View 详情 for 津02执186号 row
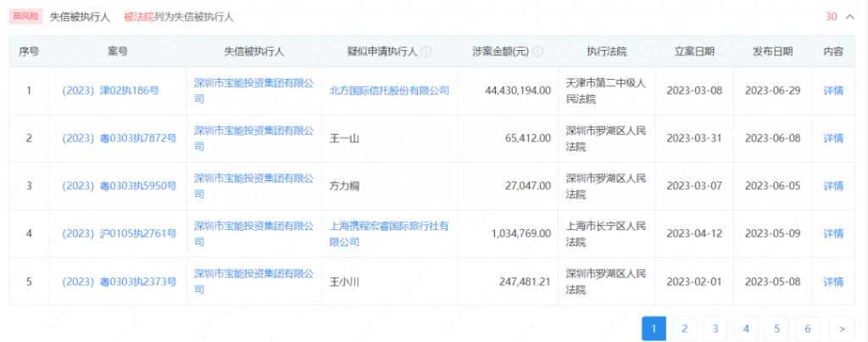This screenshot has height=342, width=868. [833, 91]
